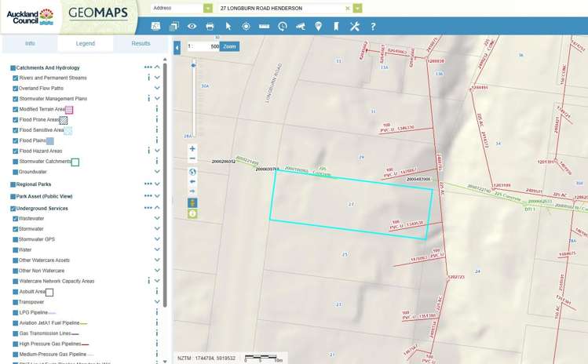Expand Park Asset (Public View) chevron
The width and height of the screenshot is (588, 364).
pyautogui.click(x=157, y=195)
